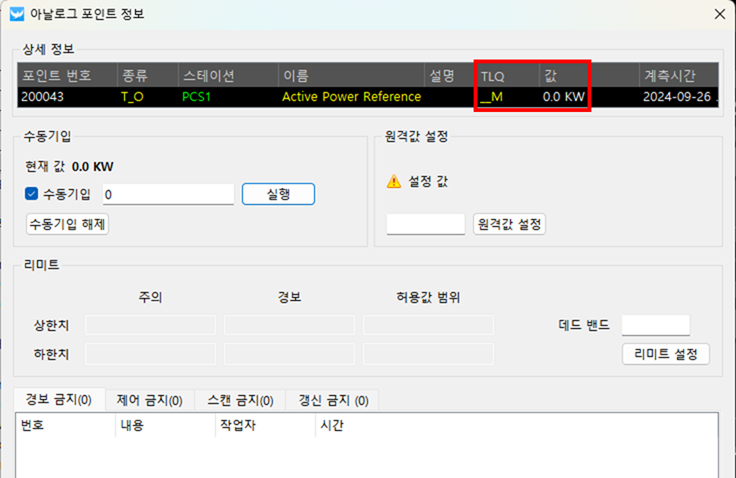Open the 제어 금지(0) tab

[x=149, y=400]
